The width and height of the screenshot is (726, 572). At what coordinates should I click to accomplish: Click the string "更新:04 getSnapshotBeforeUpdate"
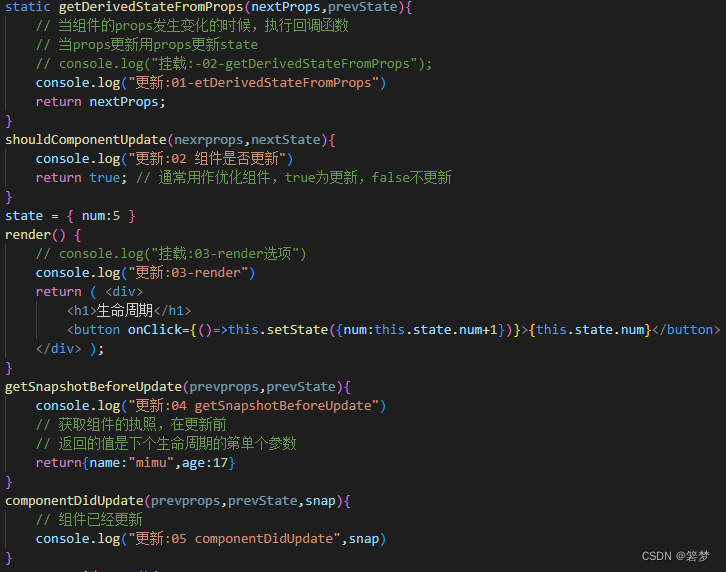coord(253,406)
